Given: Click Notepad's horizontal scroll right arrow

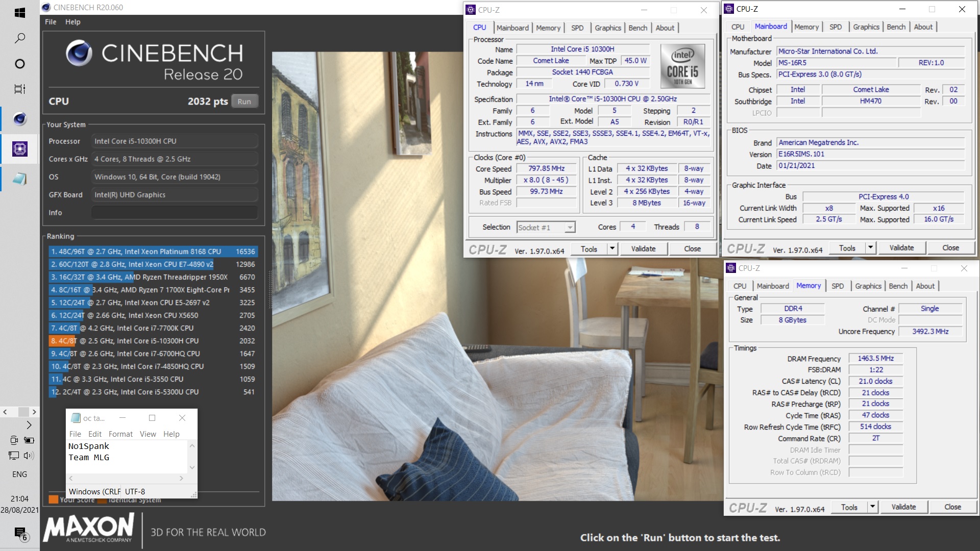Looking at the screenshot, I should tap(181, 479).
